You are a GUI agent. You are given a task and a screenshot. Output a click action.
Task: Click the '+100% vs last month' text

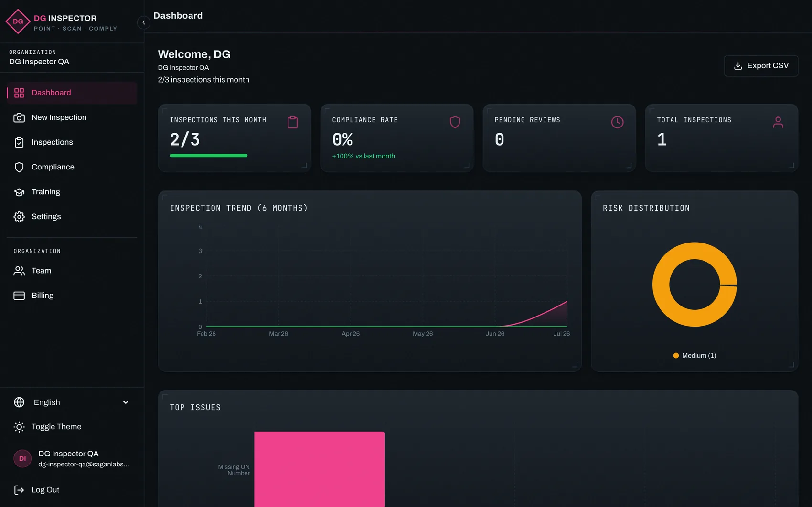coord(363,156)
